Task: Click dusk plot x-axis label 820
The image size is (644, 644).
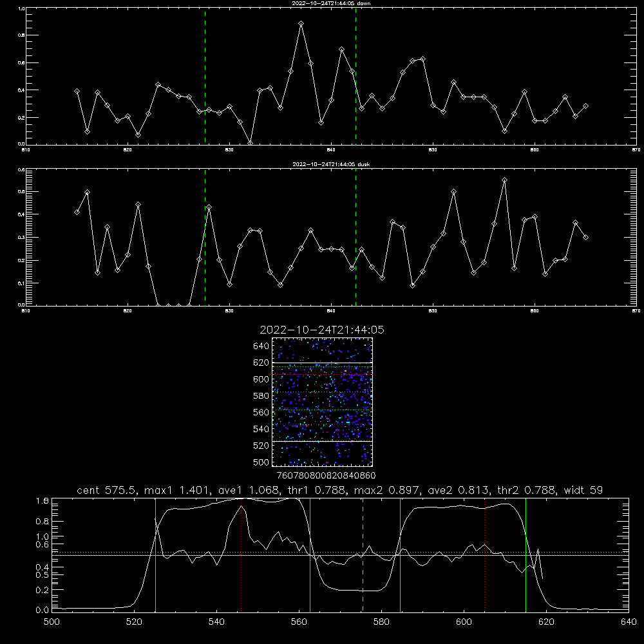Action: tap(128, 311)
